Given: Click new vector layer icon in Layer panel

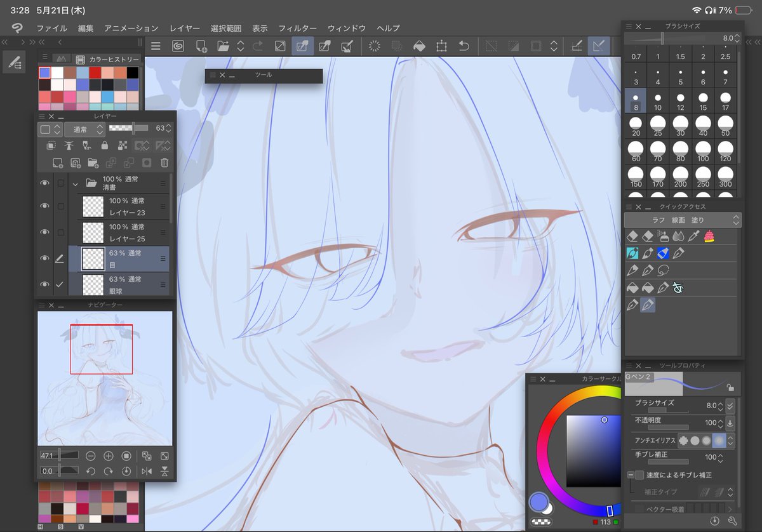Looking at the screenshot, I should [76, 163].
